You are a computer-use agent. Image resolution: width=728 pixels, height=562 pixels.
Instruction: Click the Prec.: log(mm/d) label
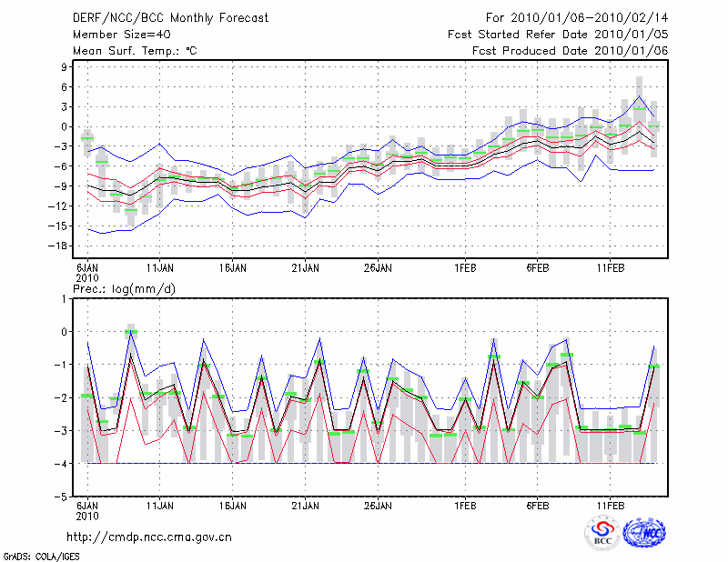tap(123, 287)
